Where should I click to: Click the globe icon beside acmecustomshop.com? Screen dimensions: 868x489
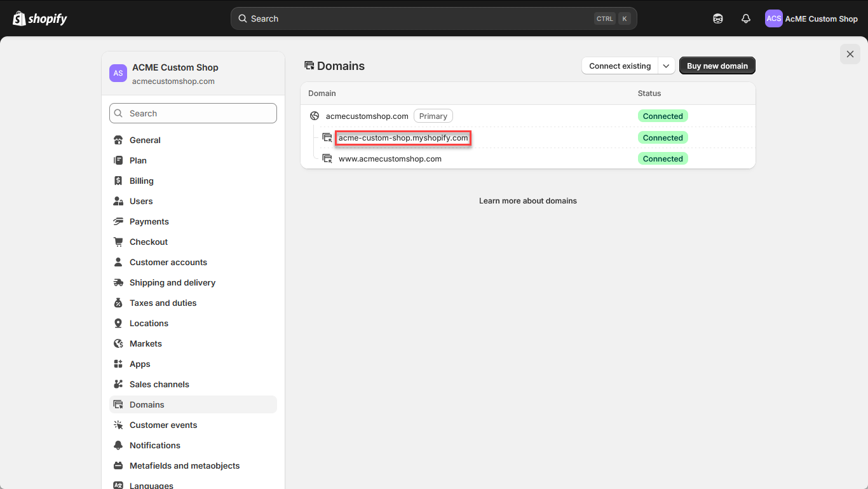(315, 116)
